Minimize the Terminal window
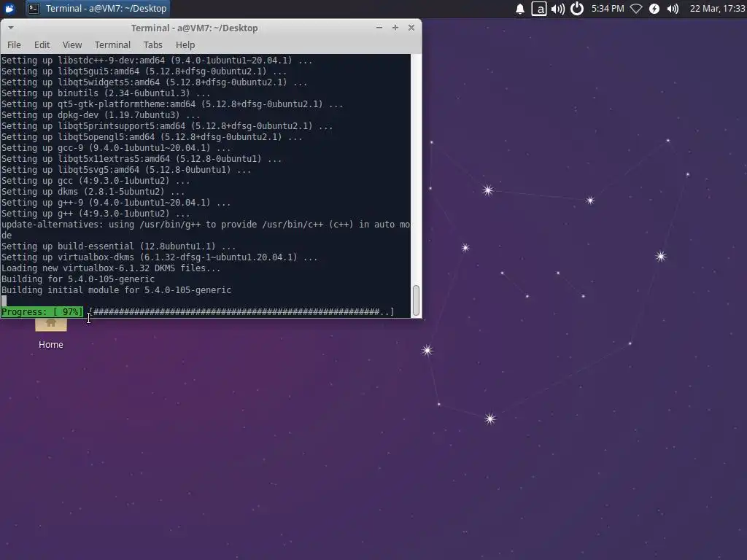Screen dimensions: 747x560 coord(379,28)
